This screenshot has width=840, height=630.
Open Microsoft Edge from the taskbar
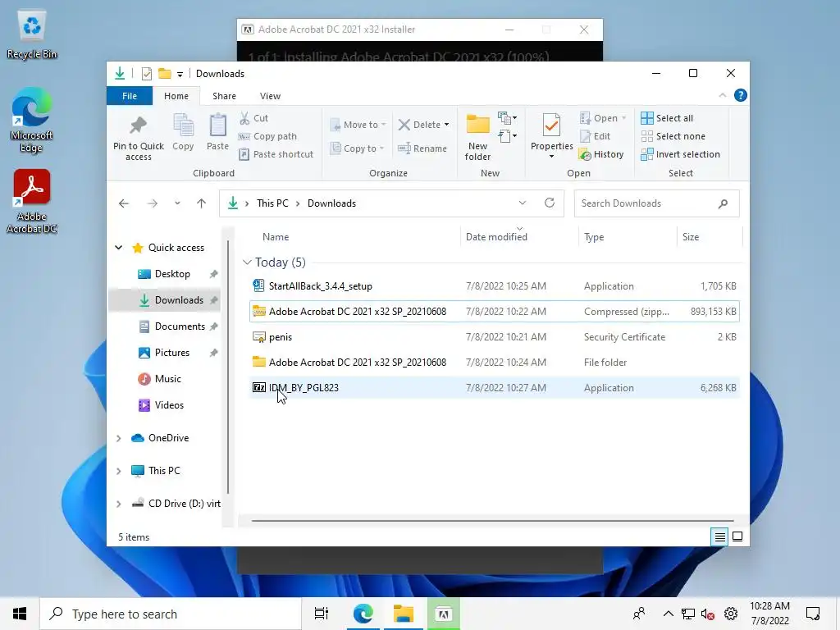coord(363,614)
